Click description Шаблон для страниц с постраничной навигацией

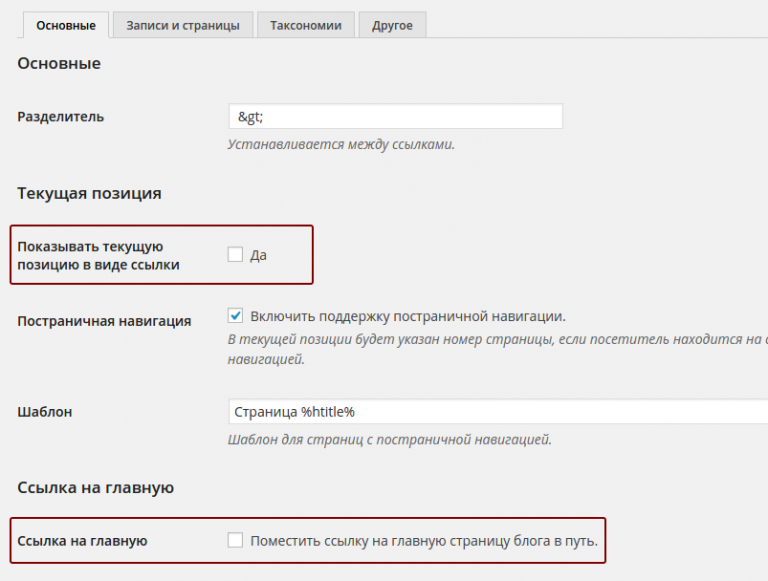(389, 439)
